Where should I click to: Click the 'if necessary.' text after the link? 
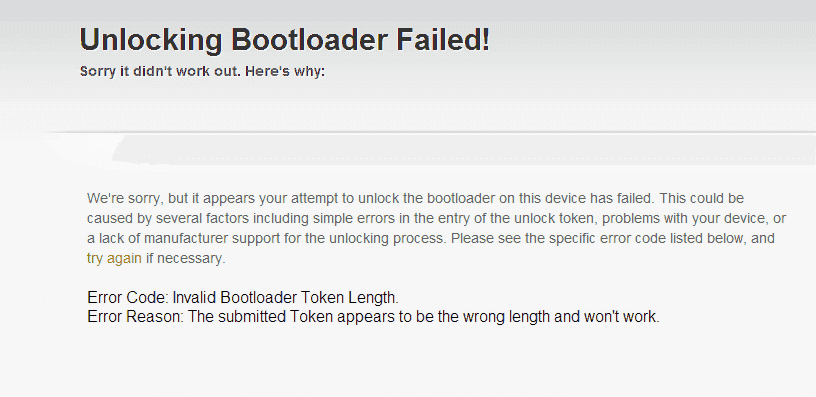coord(186,259)
